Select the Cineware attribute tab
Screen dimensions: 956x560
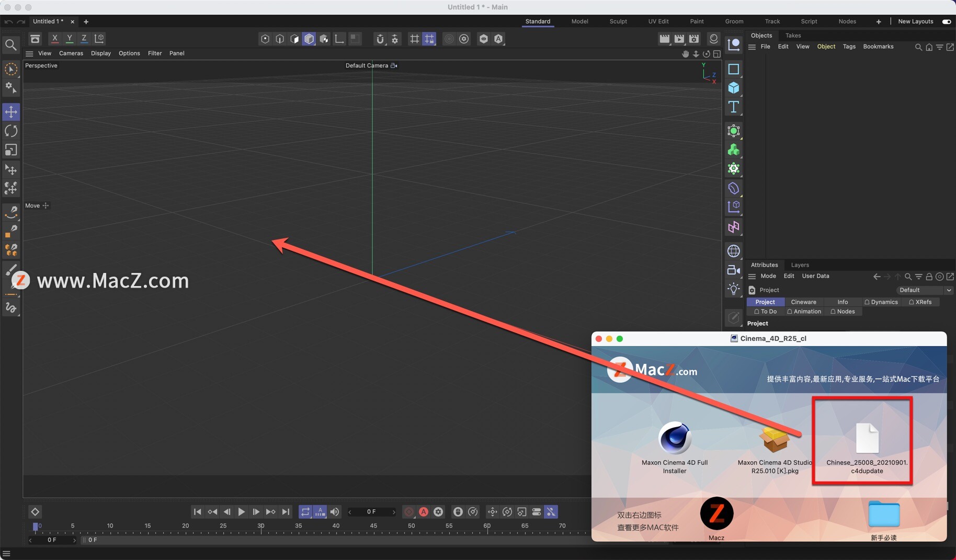[803, 302]
